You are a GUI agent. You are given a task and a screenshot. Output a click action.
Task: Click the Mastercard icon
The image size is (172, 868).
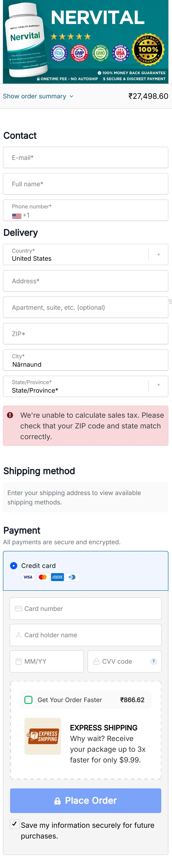point(42,577)
